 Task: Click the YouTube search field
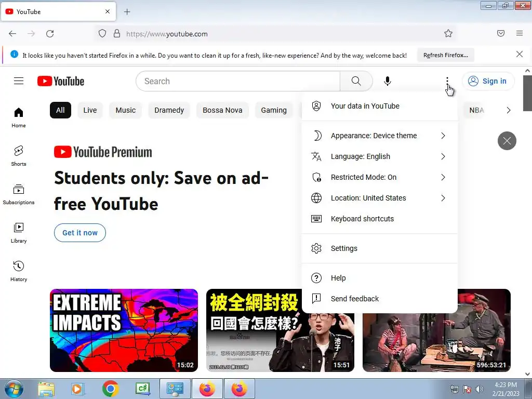pos(238,81)
